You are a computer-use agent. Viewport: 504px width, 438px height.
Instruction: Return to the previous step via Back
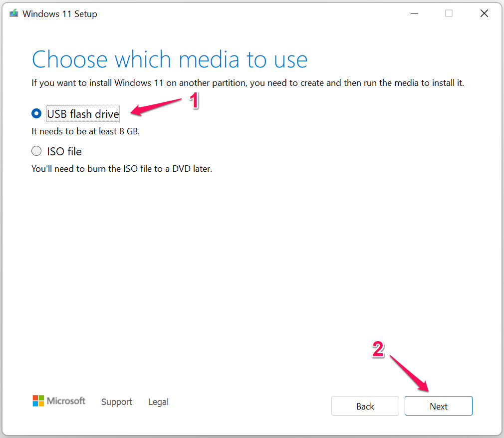[365, 406]
